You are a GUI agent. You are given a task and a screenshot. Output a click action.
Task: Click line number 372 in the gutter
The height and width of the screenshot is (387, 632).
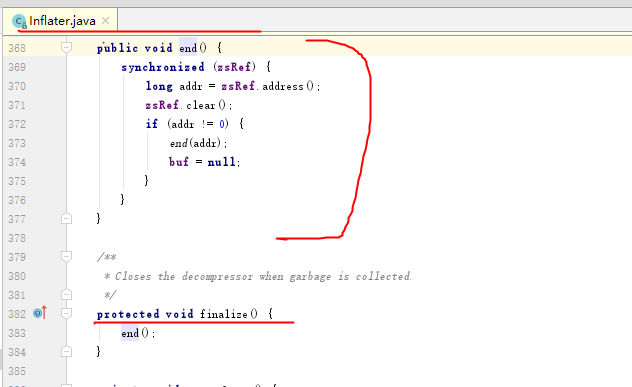coord(17,124)
